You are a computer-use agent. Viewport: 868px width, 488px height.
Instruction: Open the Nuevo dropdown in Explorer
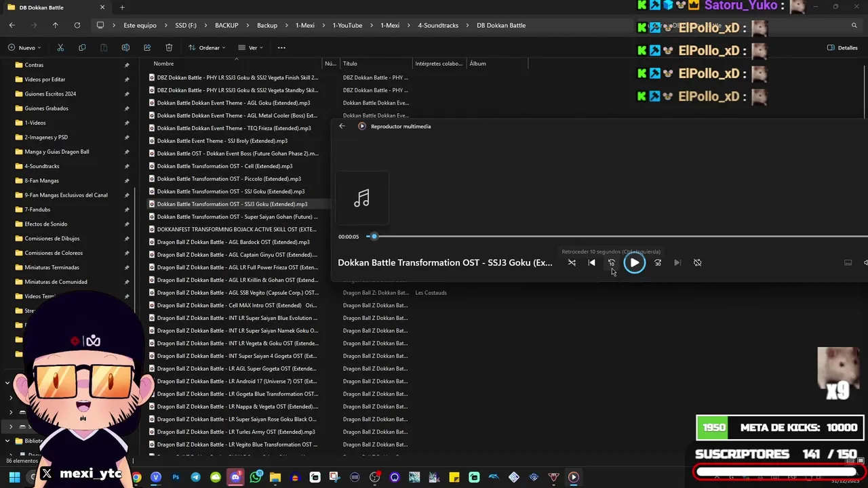pyautogui.click(x=24, y=47)
